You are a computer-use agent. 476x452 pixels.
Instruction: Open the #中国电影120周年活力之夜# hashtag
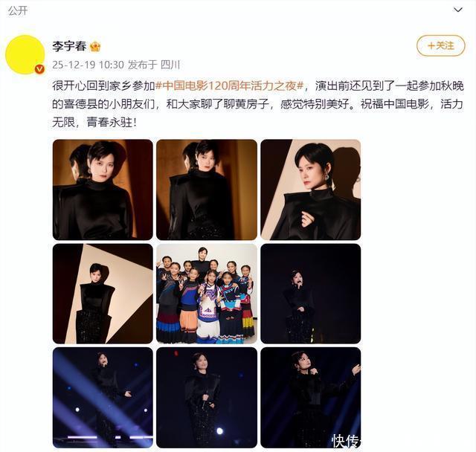[x=229, y=86]
